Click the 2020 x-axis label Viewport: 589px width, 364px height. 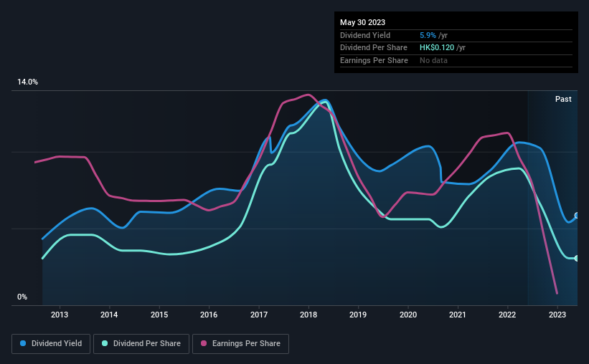(x=407, y=315)
